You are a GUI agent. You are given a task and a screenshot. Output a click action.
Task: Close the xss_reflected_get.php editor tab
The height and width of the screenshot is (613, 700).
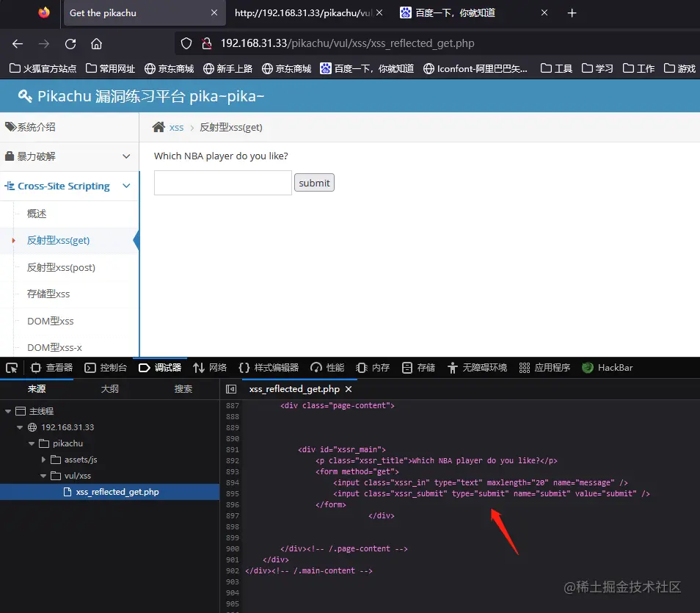coord(349,389)
